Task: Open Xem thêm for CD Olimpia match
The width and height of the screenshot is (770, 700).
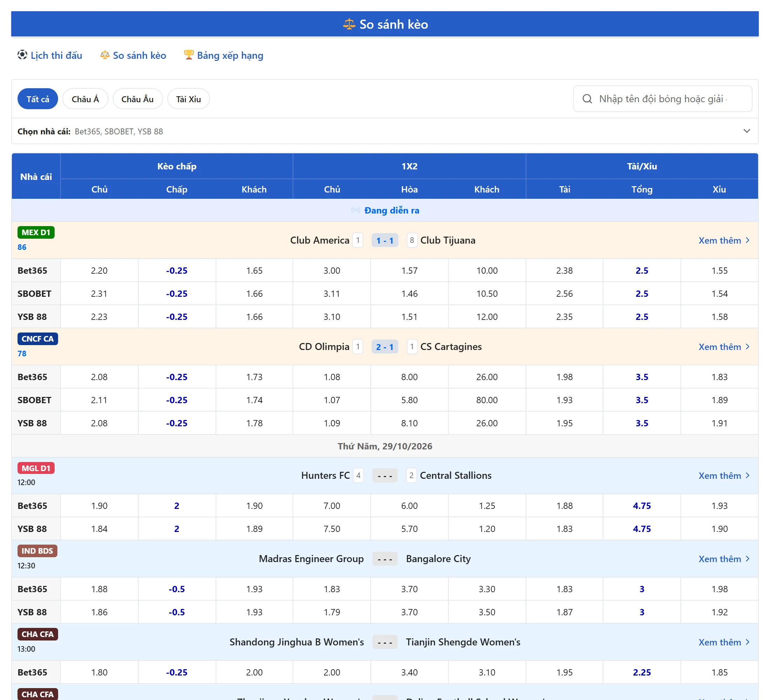Action: (x=724, y=347)
